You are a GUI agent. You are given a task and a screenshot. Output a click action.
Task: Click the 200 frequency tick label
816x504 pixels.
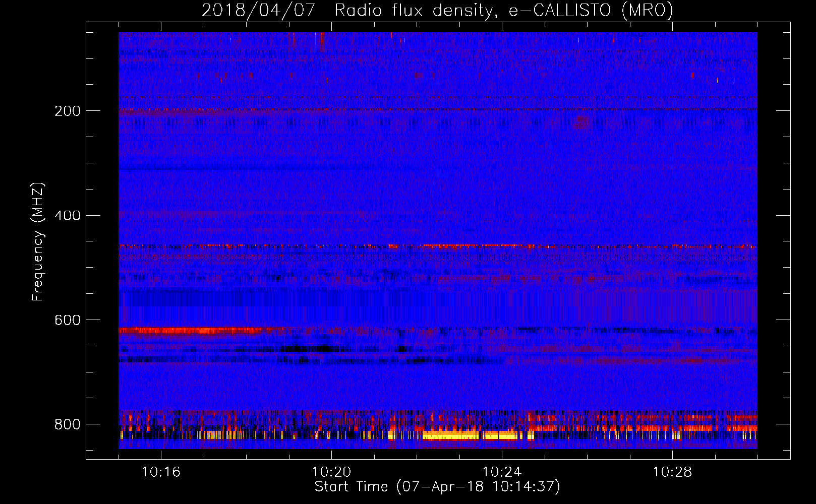(68, 111)
